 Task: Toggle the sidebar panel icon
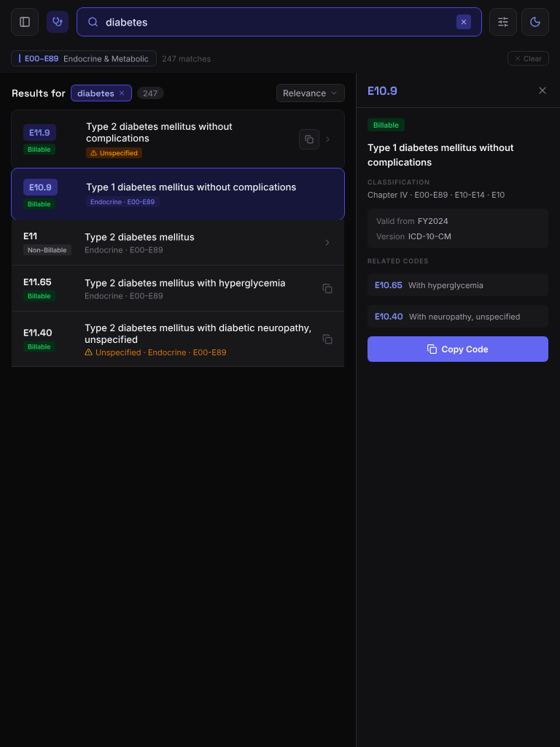[x=25, y=22]
